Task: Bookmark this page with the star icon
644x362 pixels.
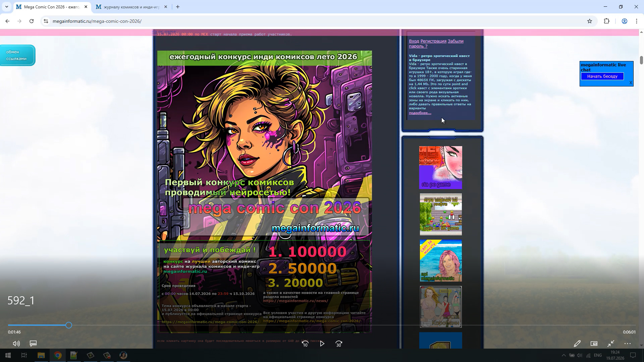Action: tap(590, 21)
